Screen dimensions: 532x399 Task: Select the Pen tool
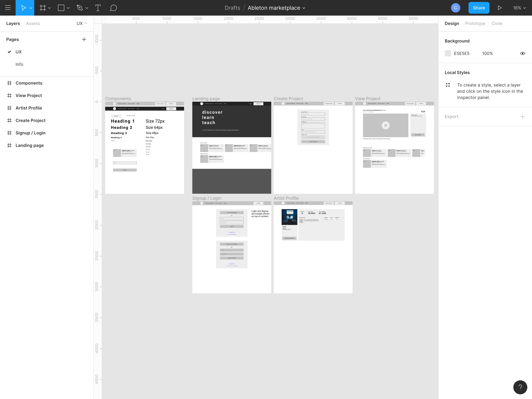[x=80, y=8]
